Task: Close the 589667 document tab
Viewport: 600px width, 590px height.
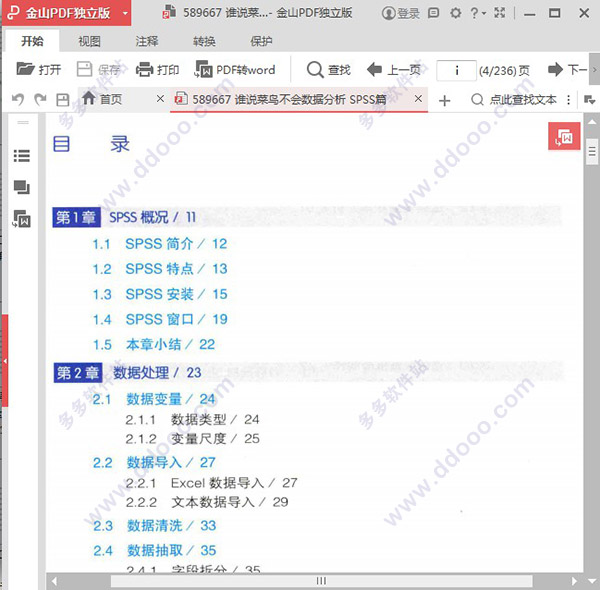Action: 418,99
